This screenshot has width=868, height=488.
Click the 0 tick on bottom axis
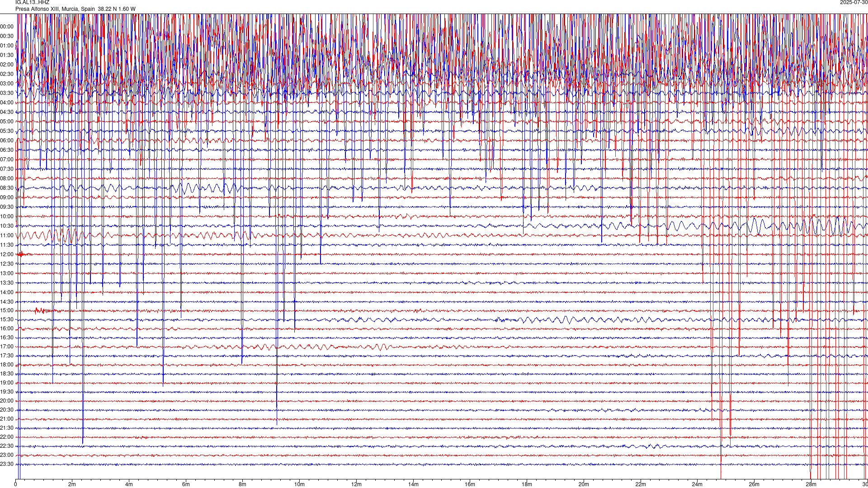(16, 484)
